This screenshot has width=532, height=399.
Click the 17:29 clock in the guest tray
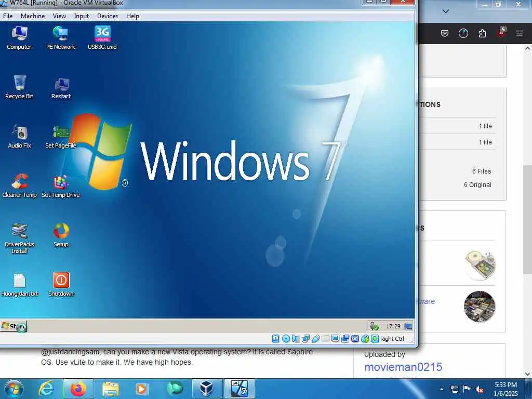(393, 326)
